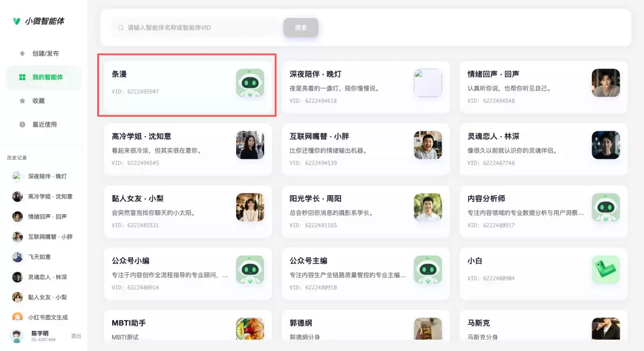The height and width of the screenshot is (351, 644).
Task: Click robot icon on 公众号主编 card
Action: pyautogui.click(x=428, y=270)
